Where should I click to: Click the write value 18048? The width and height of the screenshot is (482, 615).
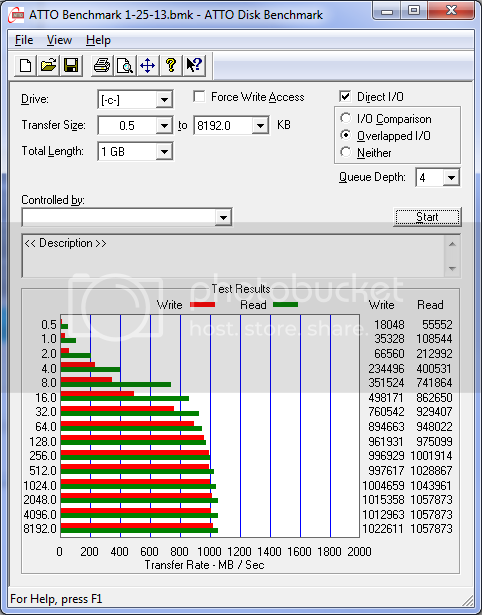[389, 324]
